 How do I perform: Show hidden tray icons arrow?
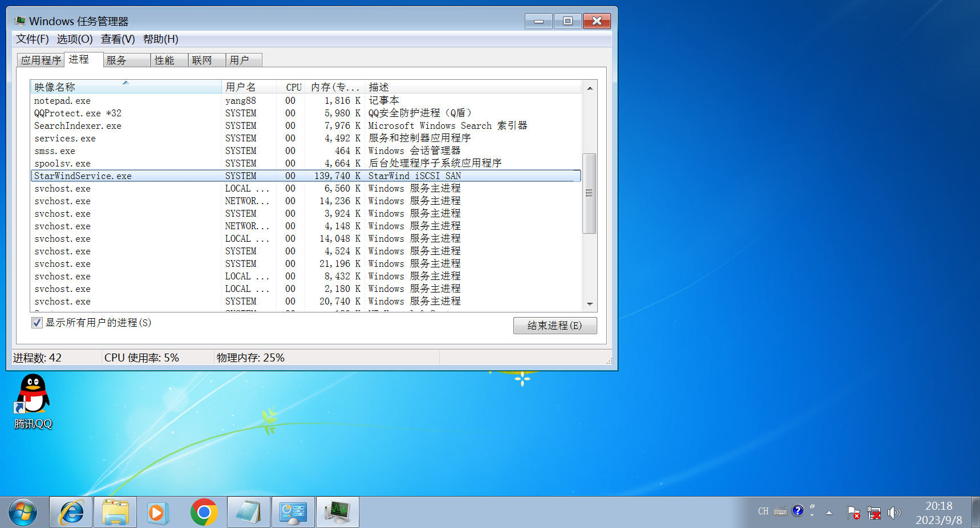(829, 513)
